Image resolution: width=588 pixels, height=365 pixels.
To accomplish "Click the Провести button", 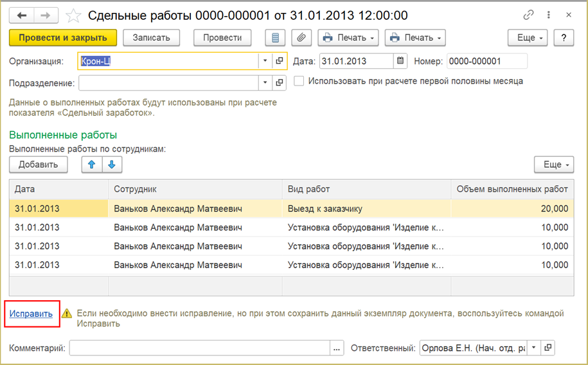I will 222,37.
